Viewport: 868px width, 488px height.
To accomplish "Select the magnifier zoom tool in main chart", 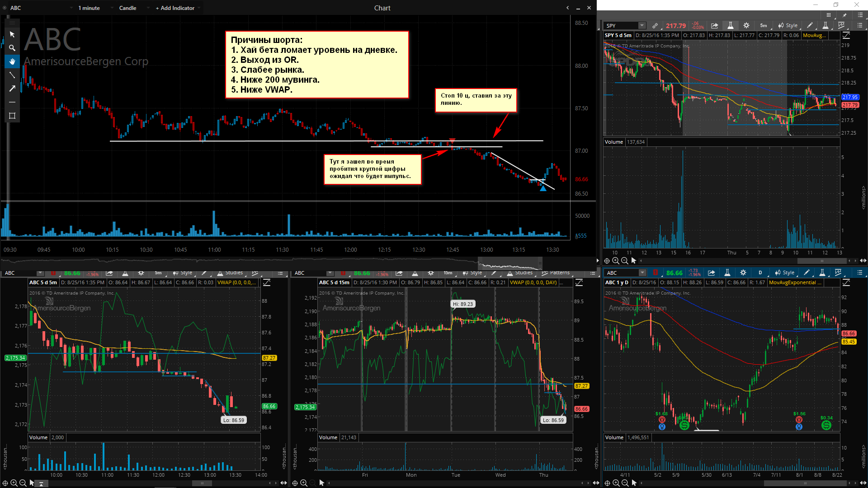I will 12,48.
